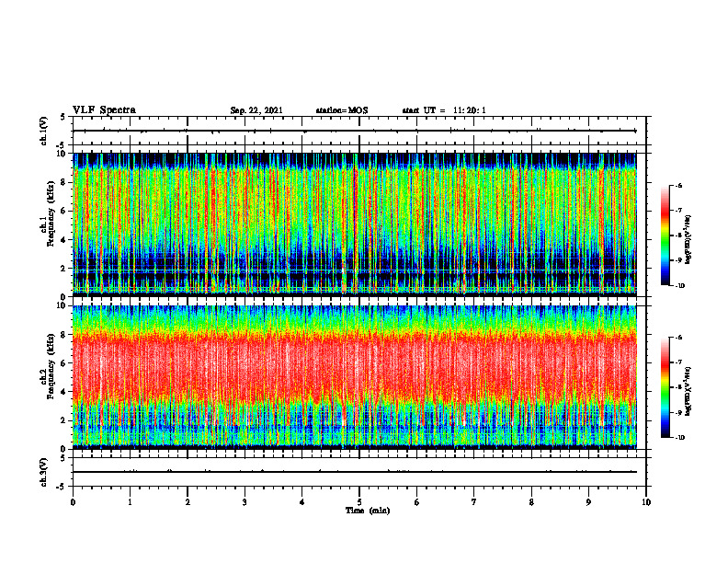Click the ch.1 spectrogram color scale bar

[665, 236]
